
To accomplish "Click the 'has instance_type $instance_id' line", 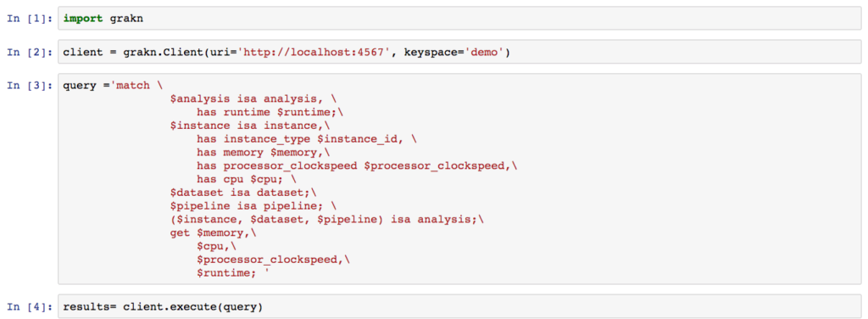I will [x=307, y=139].
